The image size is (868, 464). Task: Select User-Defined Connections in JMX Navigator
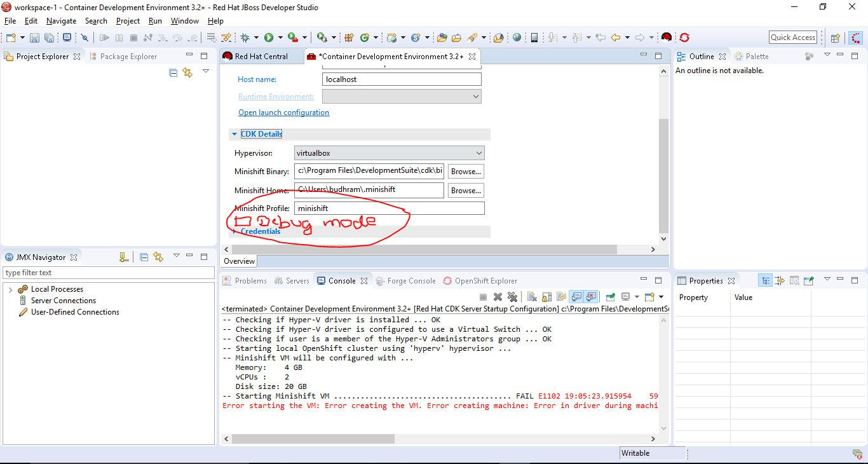pyautogui.click(x=75, y=312)
